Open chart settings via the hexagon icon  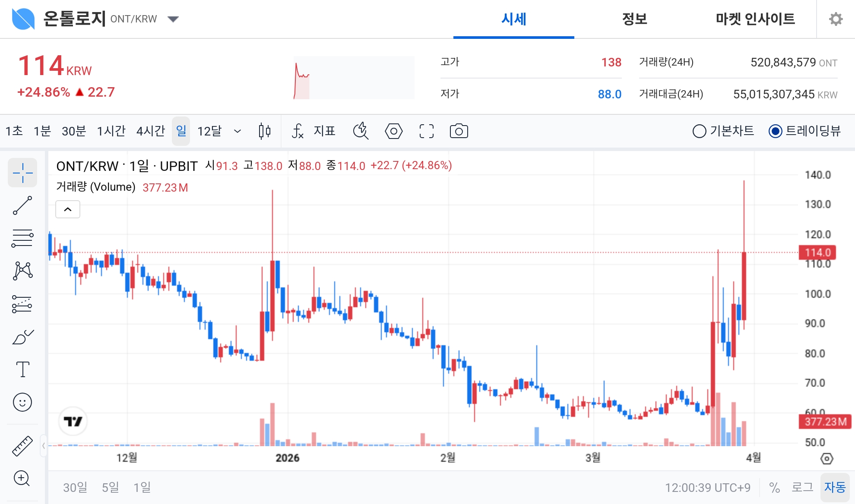tap(393, 131)
